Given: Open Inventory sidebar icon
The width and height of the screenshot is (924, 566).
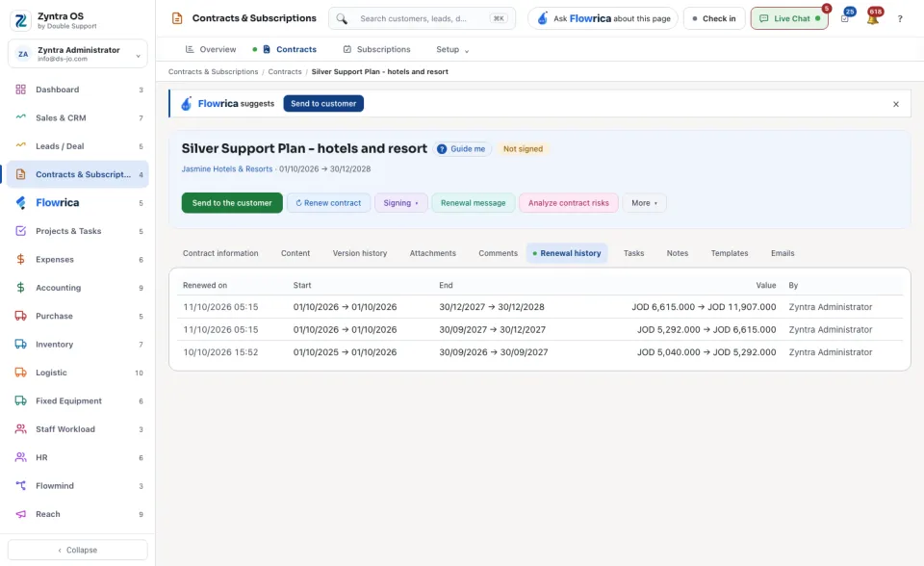Looking at the screenshot, I should tap(20, 345).
